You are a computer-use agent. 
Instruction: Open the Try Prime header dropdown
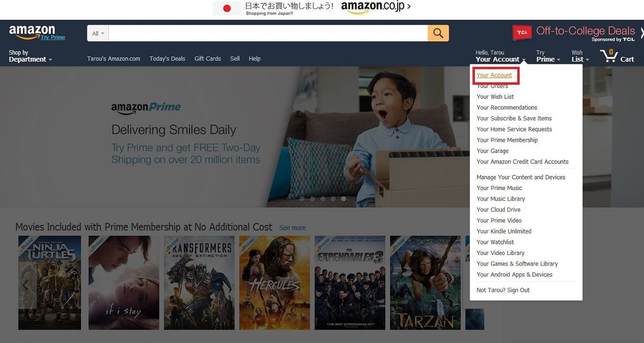[x=548, y=56]
